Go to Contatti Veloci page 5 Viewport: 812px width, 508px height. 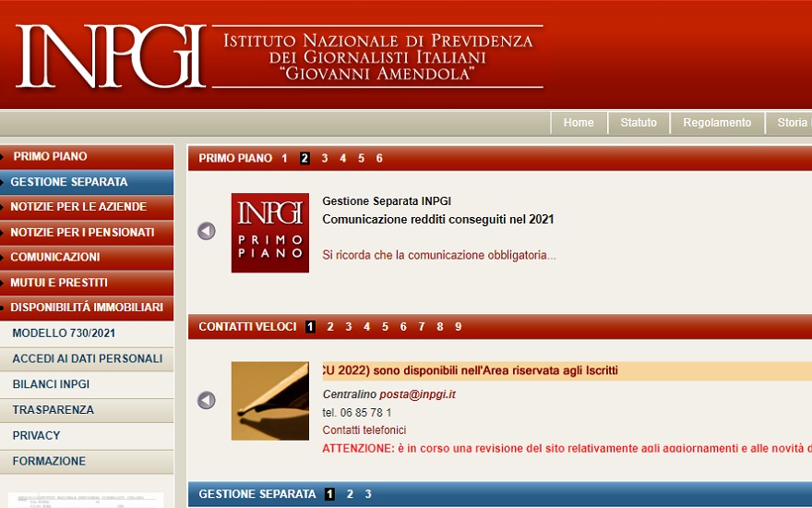click(385, 327)
